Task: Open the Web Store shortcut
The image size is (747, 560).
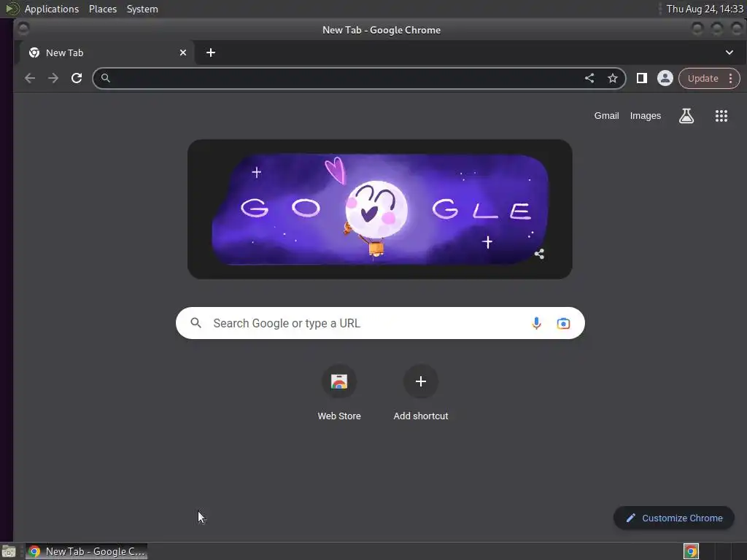Action: (x=339, y=393)
